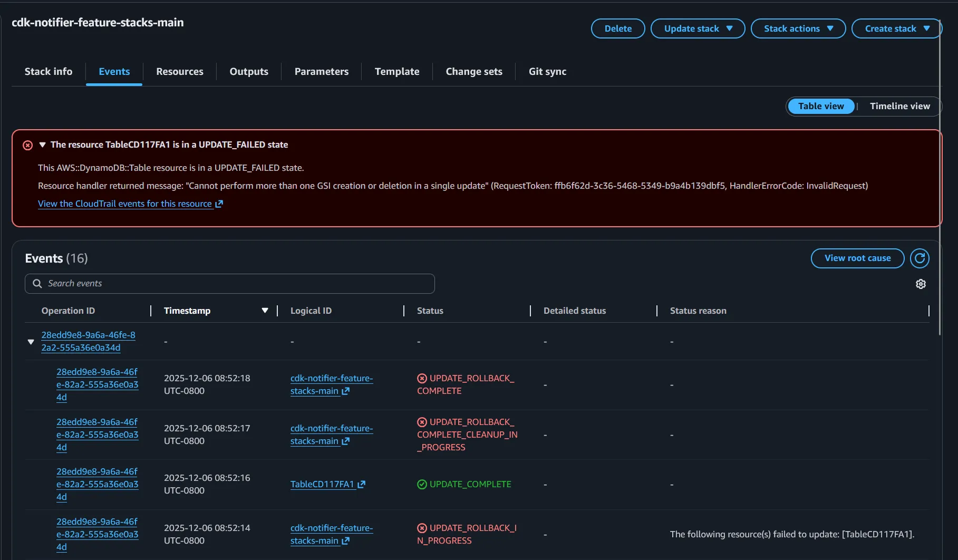Switch to Timeline view
This screenshot has width=958, height=560.
(899, 106)
